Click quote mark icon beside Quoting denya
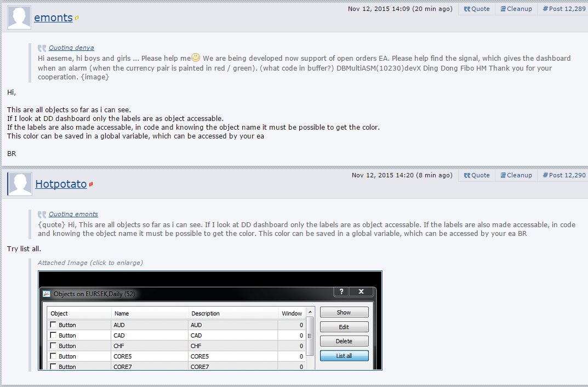 (42, 48)
